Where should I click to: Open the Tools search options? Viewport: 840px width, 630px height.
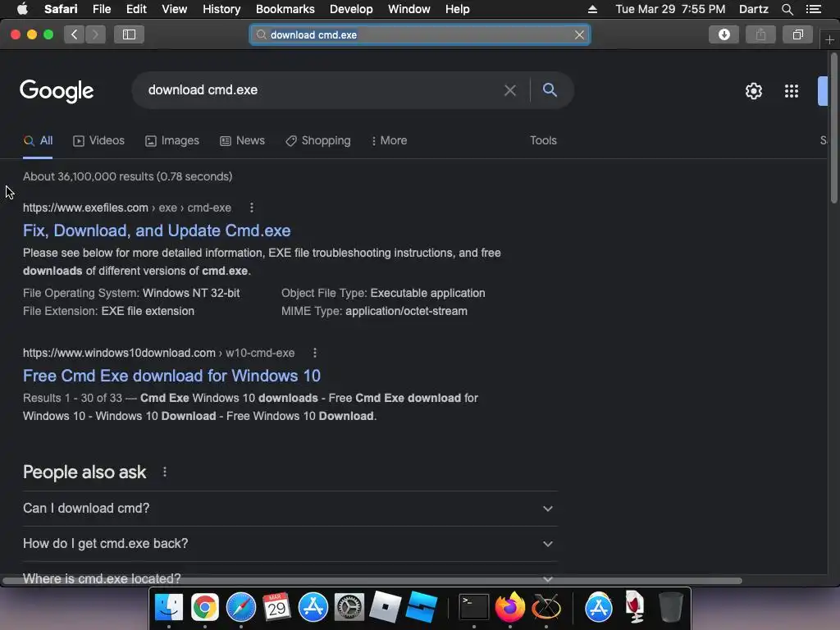[543, 140]
